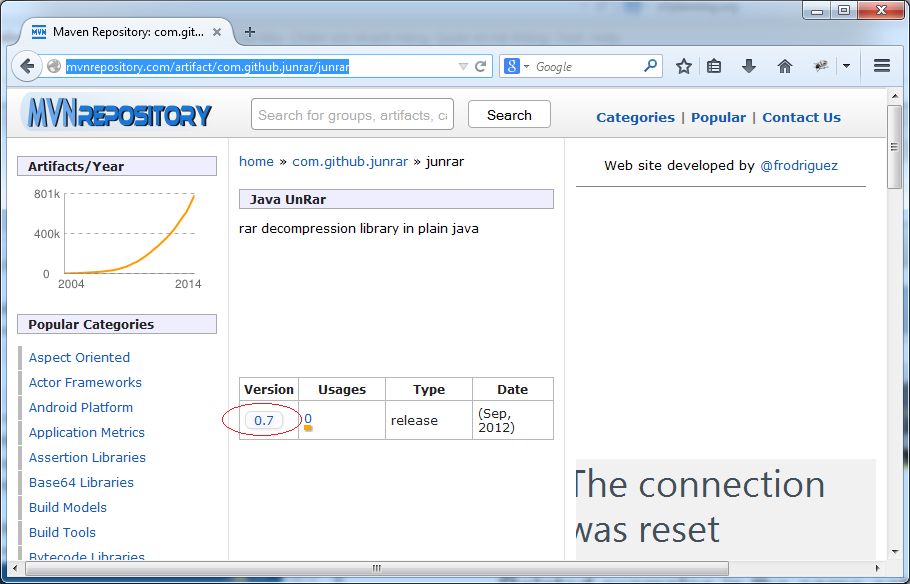This screenshot has width=910, height=584.
Task: Open version 0.7 link
Action: (x=263, y=420)
